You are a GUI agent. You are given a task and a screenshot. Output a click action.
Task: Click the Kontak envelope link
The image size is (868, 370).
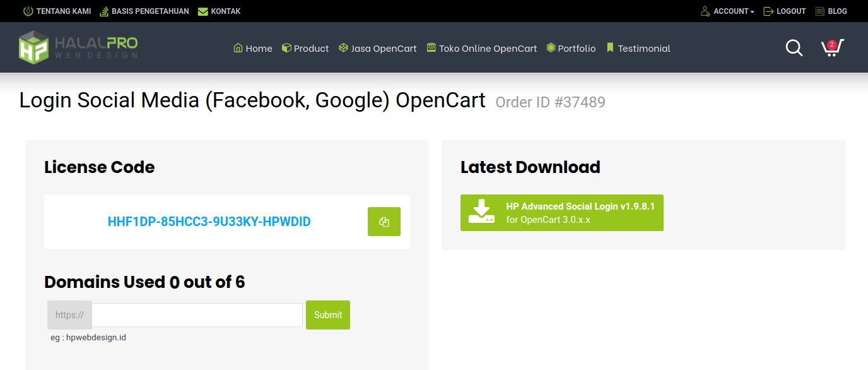coord(219,11)
